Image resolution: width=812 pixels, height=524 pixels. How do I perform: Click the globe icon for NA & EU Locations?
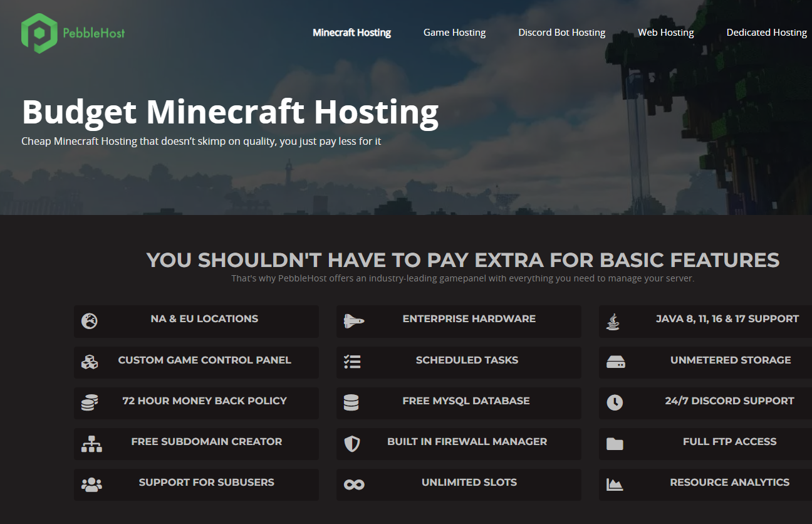click(x=91, y=318)
